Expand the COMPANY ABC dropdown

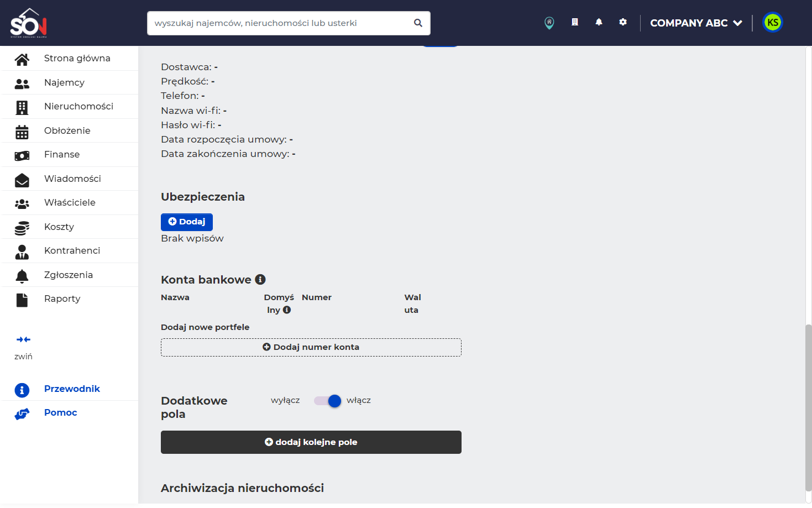click(696, 23)
